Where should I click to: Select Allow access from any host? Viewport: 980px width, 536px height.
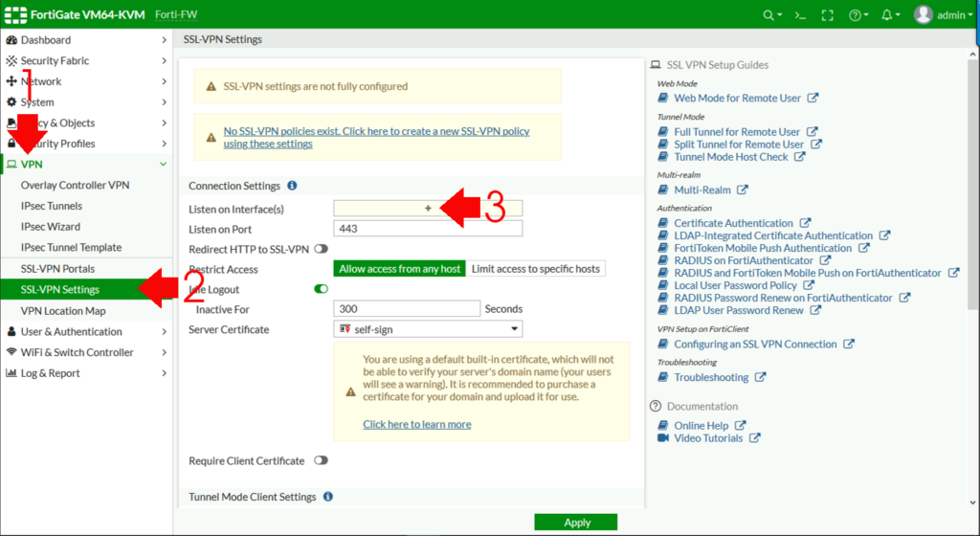point(399,269)
